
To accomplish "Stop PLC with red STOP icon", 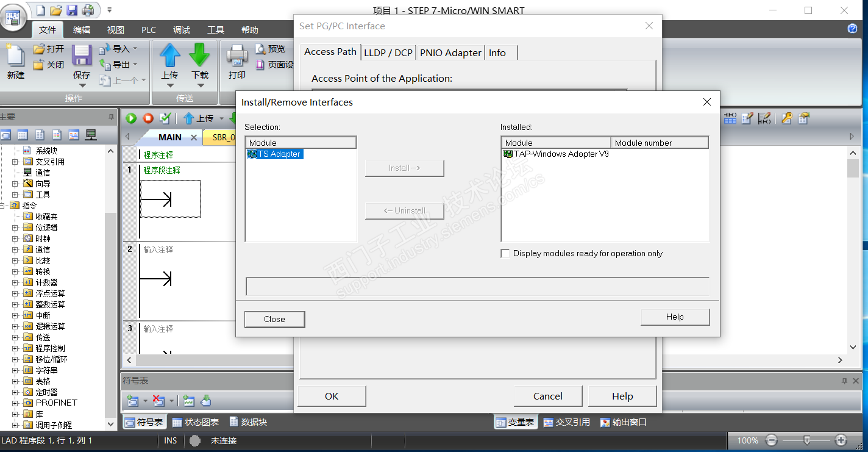I will (148, 118).
